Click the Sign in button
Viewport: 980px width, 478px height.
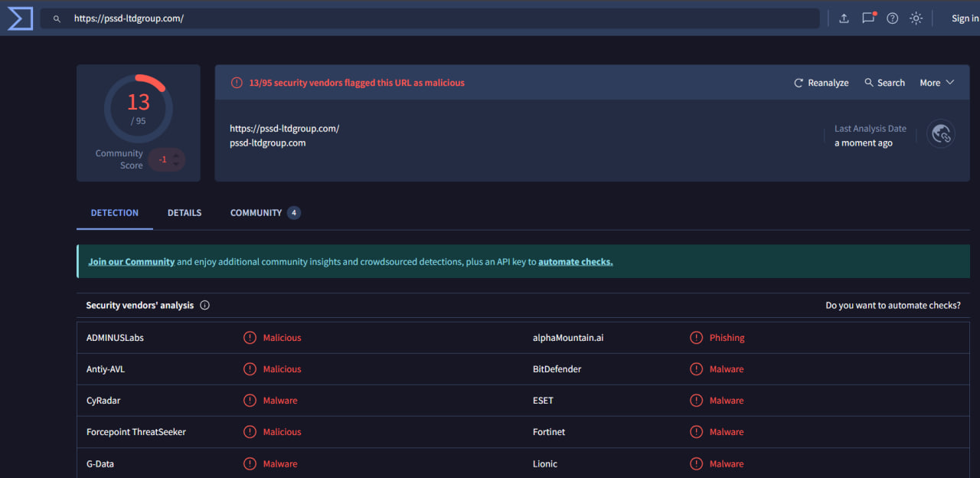click(x=965, y=18)
